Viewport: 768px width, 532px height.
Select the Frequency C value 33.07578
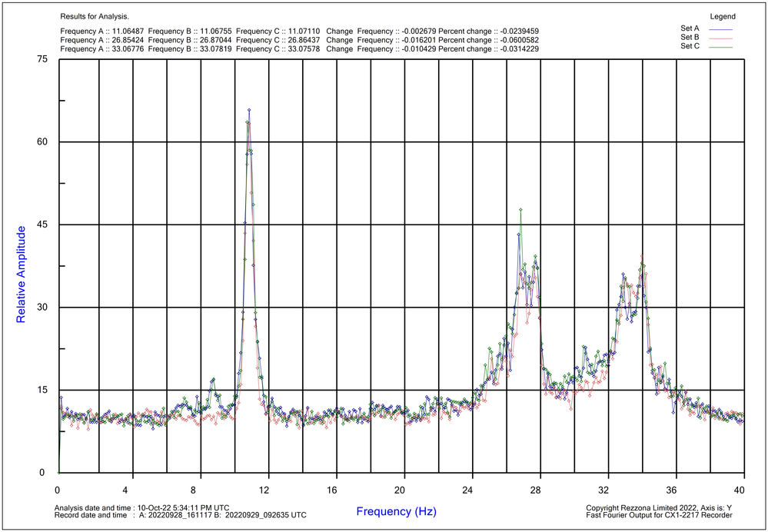[x=304, y=48]
